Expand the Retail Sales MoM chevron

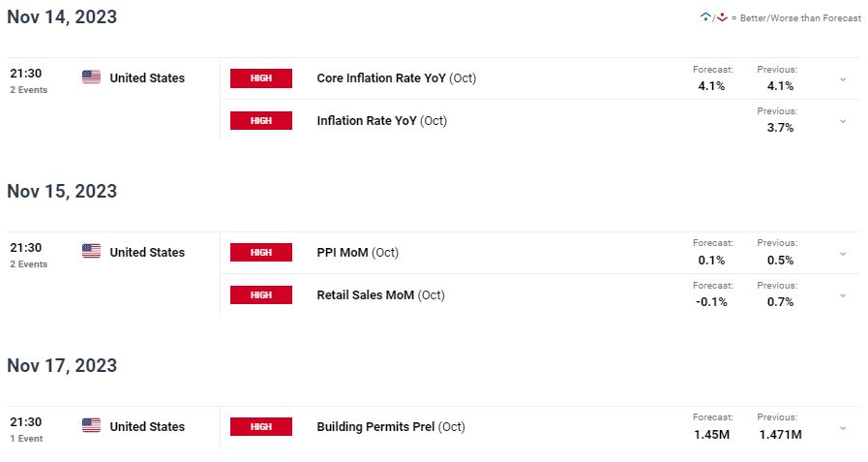[x=843, y=295]
